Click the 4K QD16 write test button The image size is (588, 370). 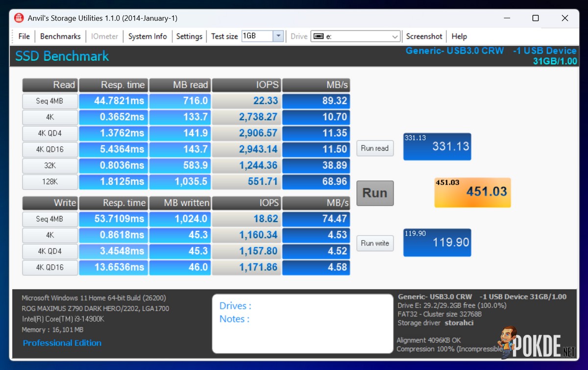[x=50, y=268]
